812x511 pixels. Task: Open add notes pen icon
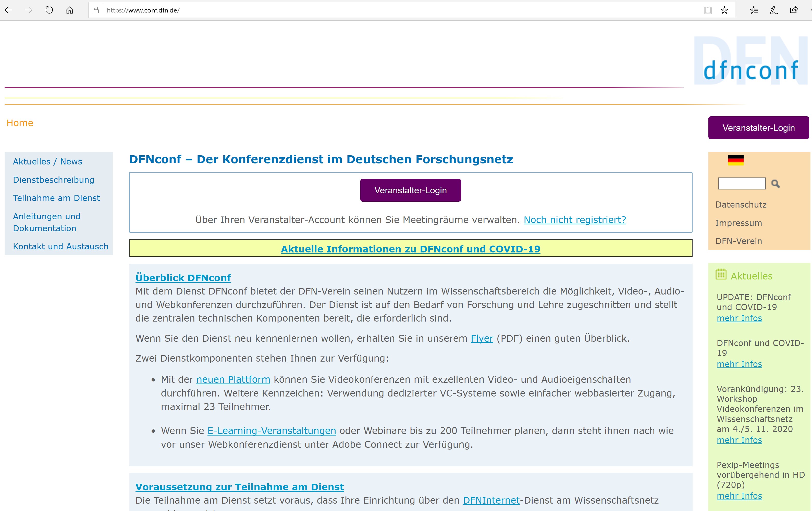[774, 10]
